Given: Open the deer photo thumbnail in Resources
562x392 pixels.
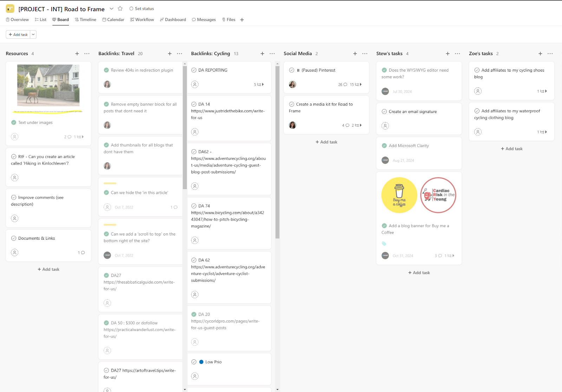Looking at the screenshot, I should click(x=48, y=85).
